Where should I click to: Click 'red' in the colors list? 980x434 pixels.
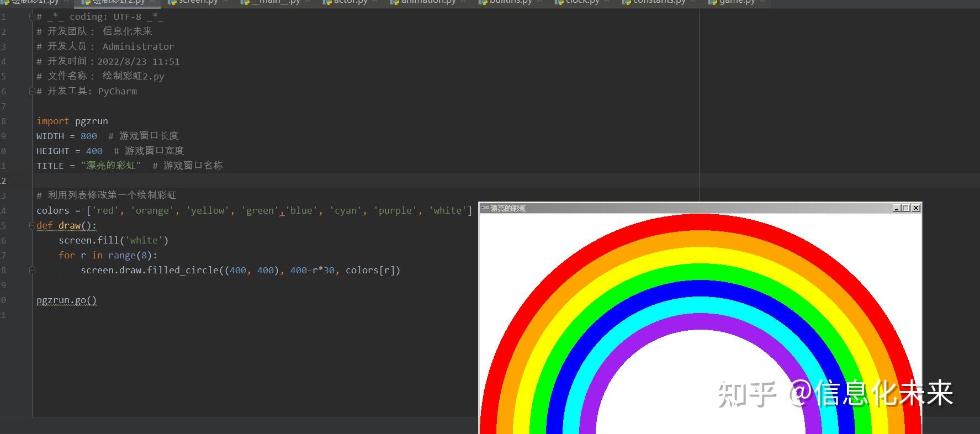point(105,210)
